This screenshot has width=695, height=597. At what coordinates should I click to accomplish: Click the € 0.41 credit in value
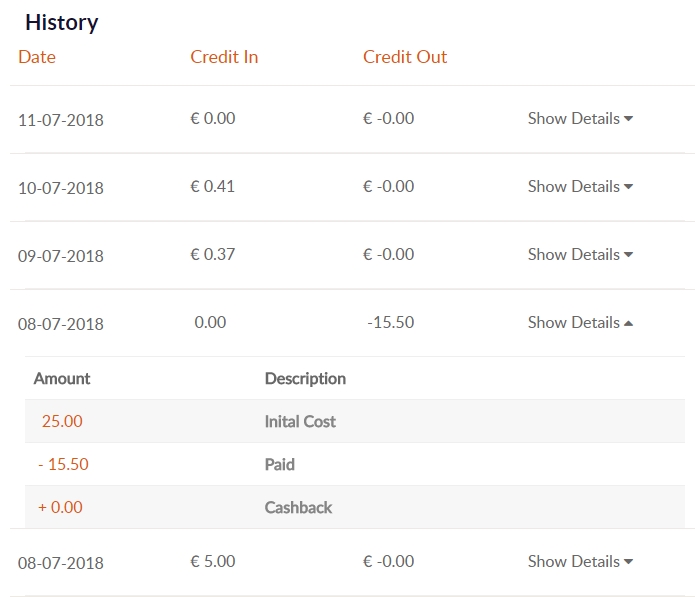[x=212, y=186]
